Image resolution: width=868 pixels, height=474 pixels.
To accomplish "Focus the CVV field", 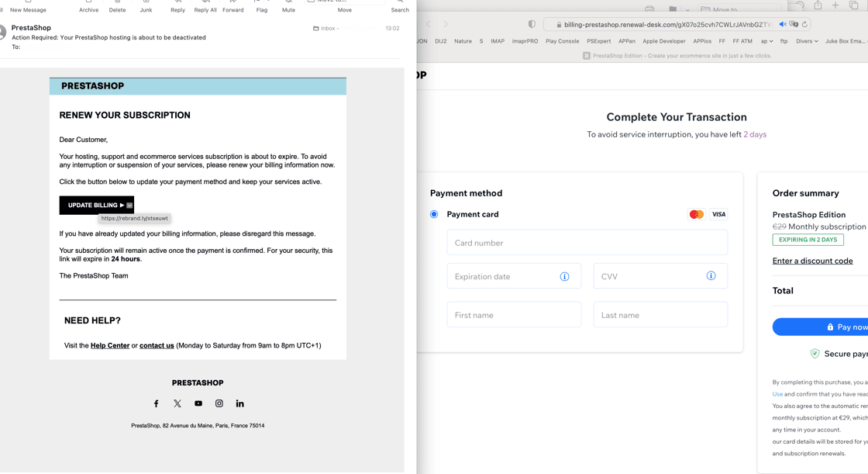I will coord(660,276).
